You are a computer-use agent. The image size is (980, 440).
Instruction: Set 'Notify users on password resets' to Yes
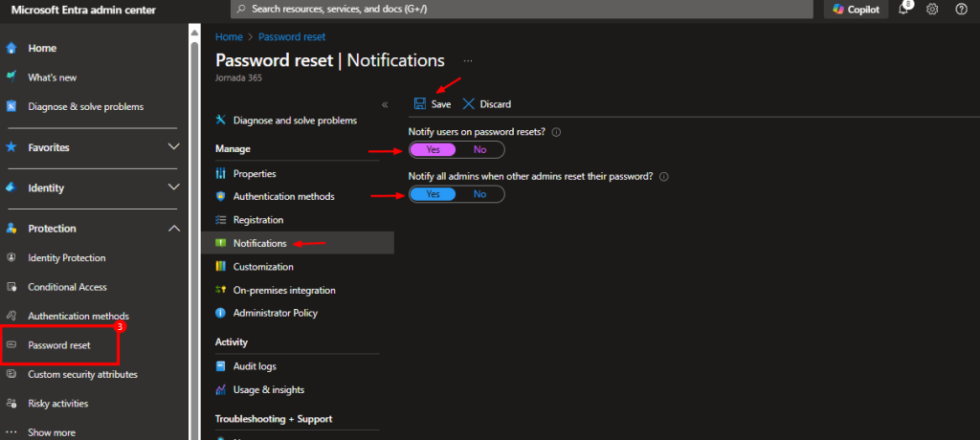pyautogui.click(x=434, y=149)
